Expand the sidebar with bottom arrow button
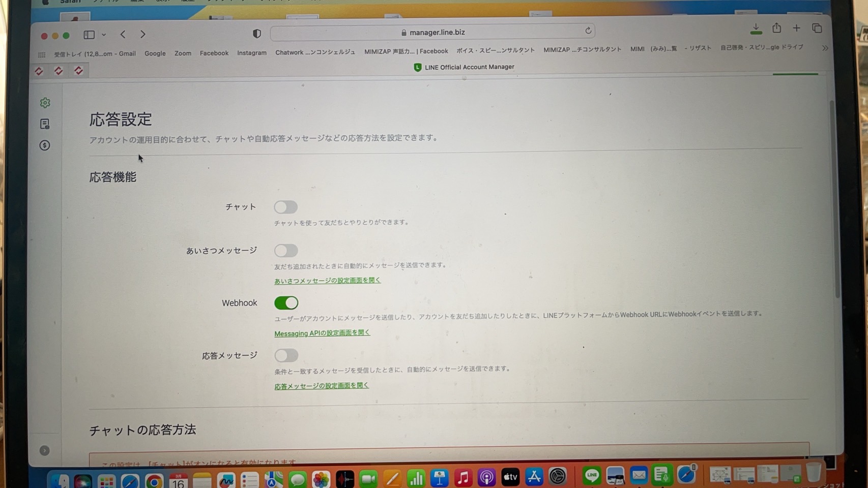Viewport: 868px width, 488px height. pyautogui.click(x=45, y=450)
